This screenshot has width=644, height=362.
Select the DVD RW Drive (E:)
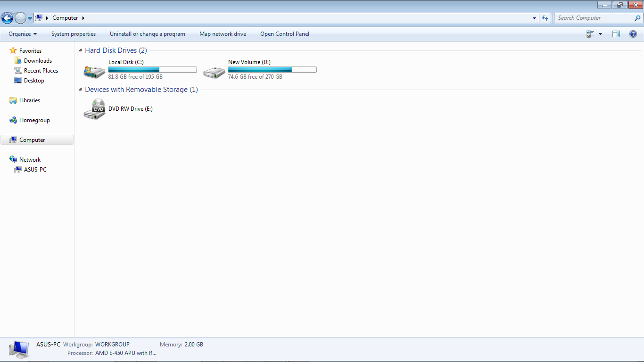click(x=130, y=108)
